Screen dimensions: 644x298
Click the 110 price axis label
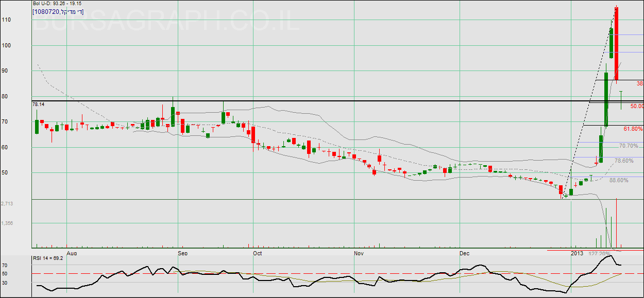click(7, 20)
